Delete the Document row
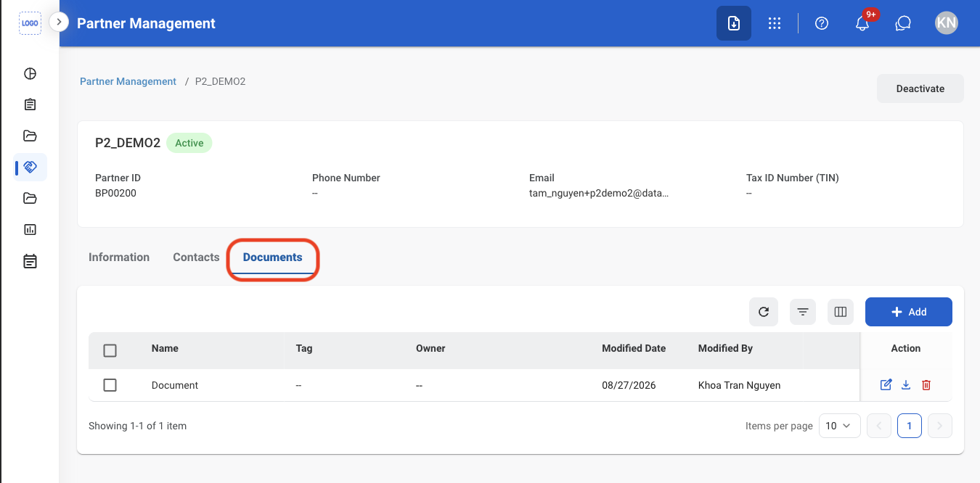980x483 pixels. [x=926, y=385]
